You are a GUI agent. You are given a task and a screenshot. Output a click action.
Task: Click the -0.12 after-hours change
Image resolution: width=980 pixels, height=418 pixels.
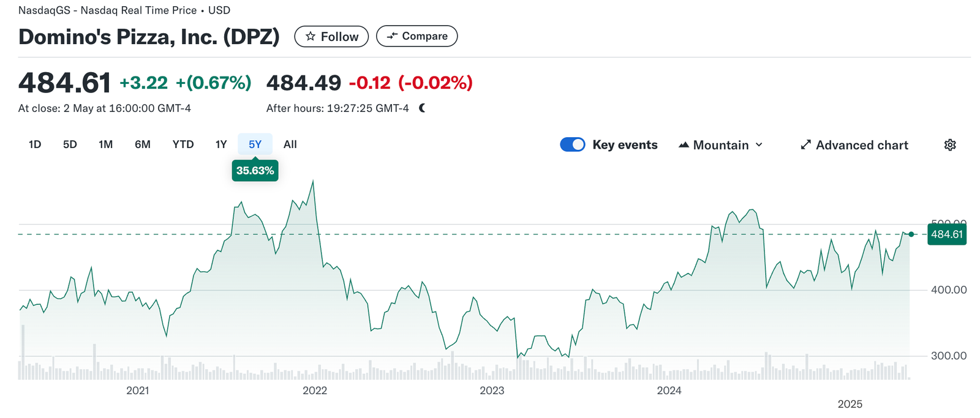coord(369,83)
